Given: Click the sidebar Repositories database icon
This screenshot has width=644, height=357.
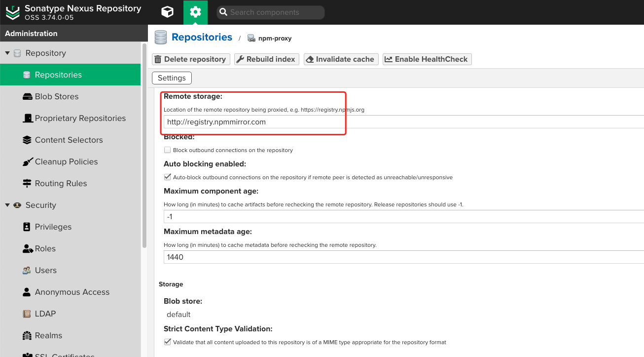Looking at the screenshot, I should (x=27, y=75).
